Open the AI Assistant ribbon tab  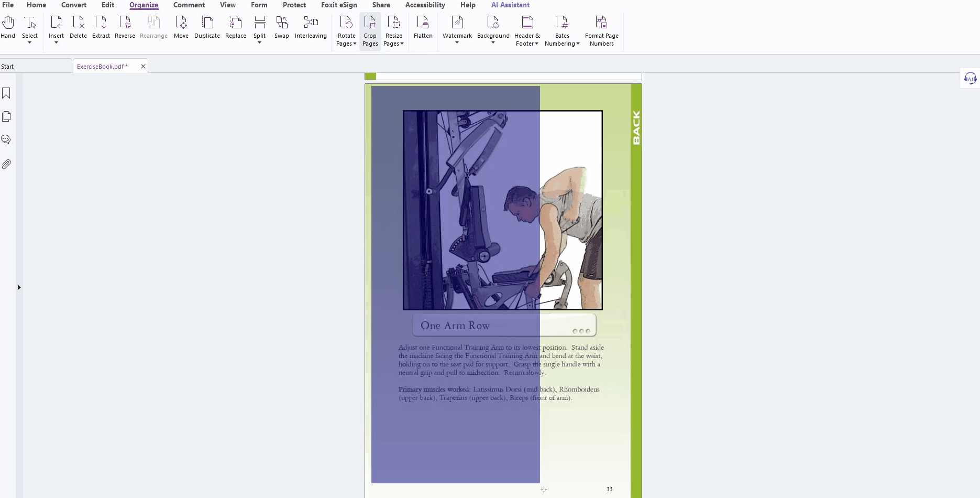(511, 5)
